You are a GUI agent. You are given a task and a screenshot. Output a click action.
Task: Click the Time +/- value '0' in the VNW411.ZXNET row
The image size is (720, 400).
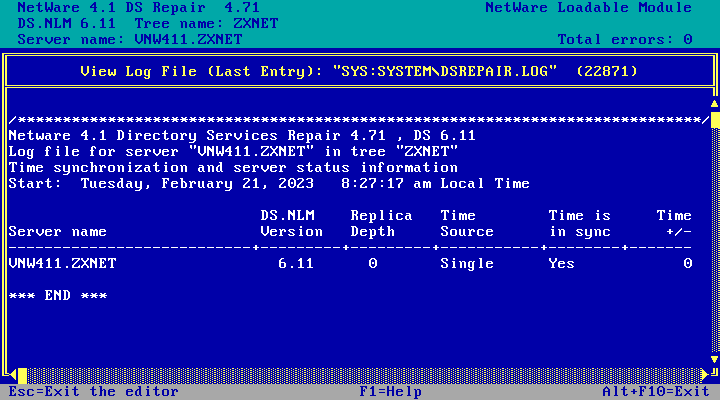pos(688,264)
